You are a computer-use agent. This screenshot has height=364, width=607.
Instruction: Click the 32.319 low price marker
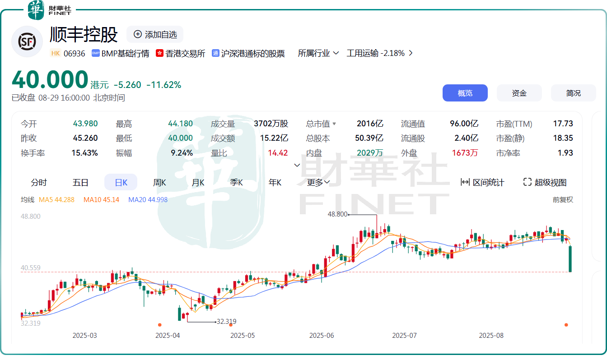(227, 322)
